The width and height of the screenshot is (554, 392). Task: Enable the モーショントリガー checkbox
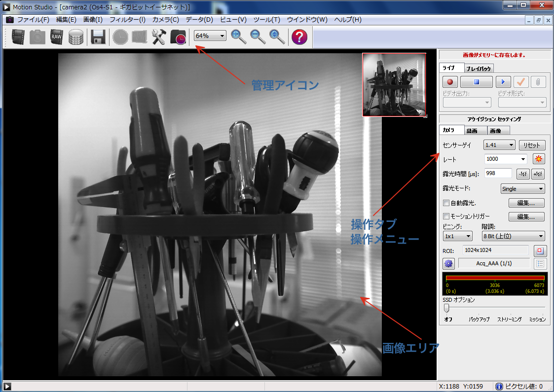pyautogui.click(x=446, y=216)
